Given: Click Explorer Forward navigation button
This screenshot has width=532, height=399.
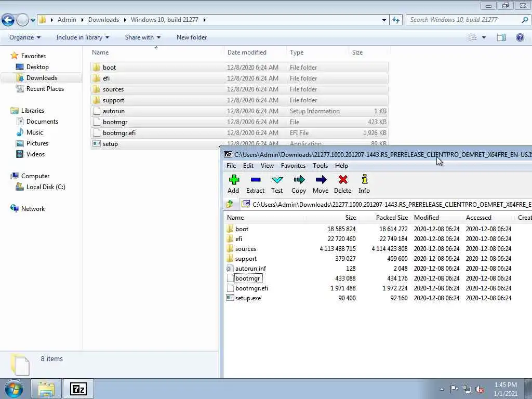Looking at the screenshot, I should (x=22, y=20).
